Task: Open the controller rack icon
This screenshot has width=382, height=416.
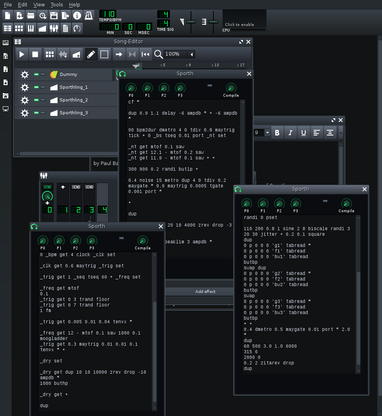Action: tap(77, 28)
